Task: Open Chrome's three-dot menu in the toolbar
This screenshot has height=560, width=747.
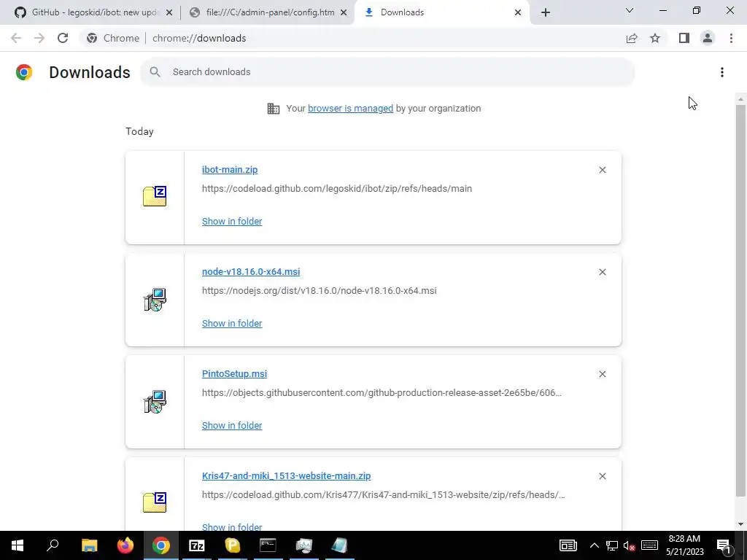Action: [x=731, y=38]
